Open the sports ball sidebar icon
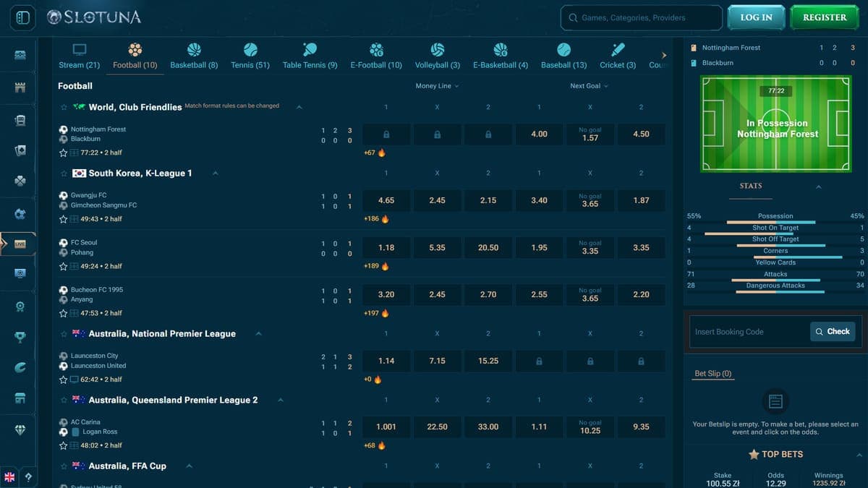This screenshot has height=488, width=868. pyautogui.click(x=20, y=213)
